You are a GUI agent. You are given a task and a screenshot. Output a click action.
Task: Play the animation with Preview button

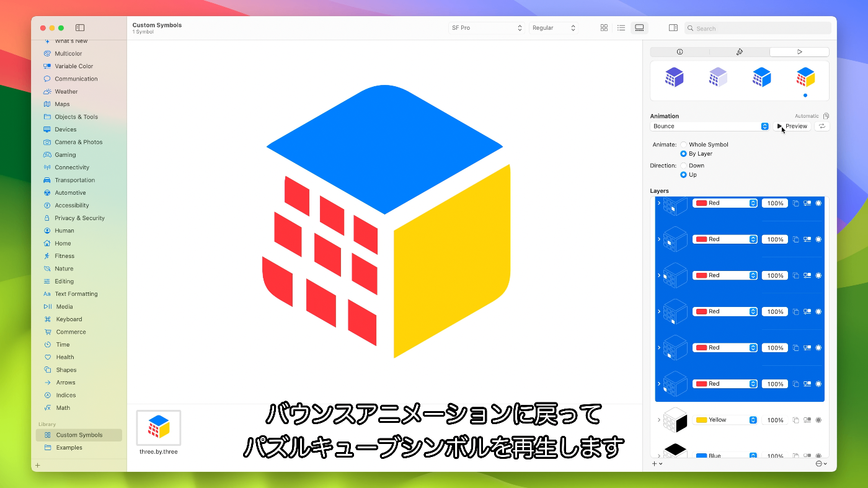coord(792,126)
